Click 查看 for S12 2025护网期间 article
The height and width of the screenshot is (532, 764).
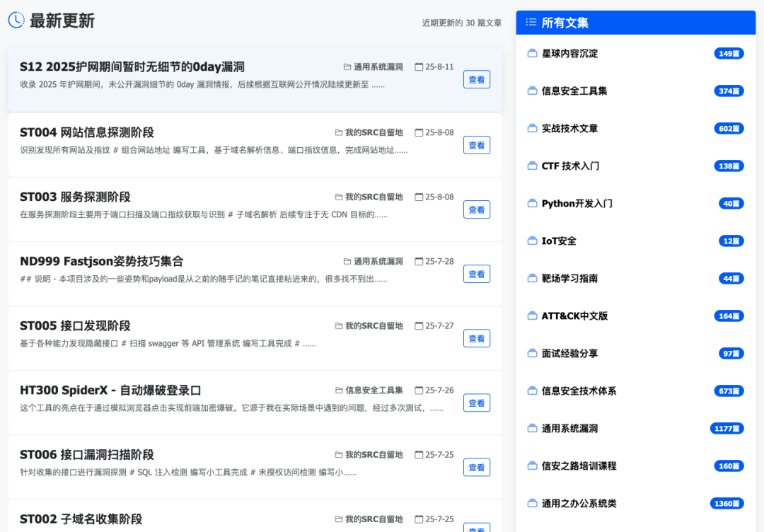[x=477, y=79]
